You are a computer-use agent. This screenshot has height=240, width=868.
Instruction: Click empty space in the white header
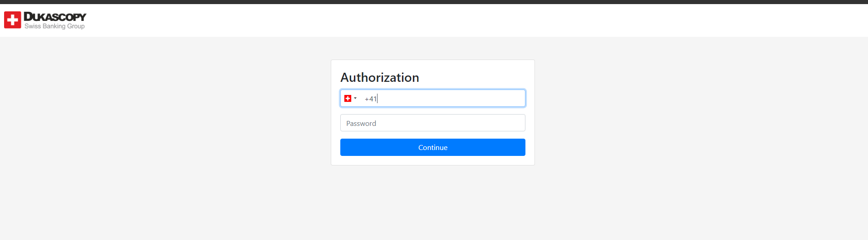click(454, 20)
